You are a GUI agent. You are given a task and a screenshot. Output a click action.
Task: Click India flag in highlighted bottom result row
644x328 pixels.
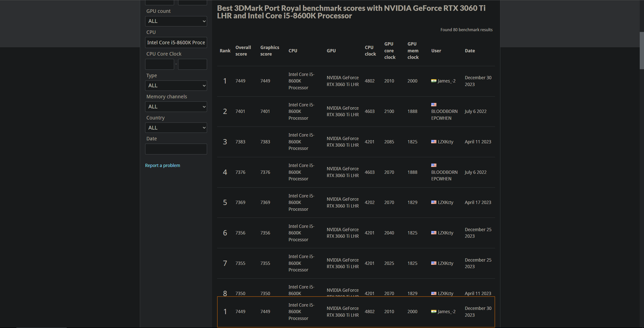(x=434, y=311)
